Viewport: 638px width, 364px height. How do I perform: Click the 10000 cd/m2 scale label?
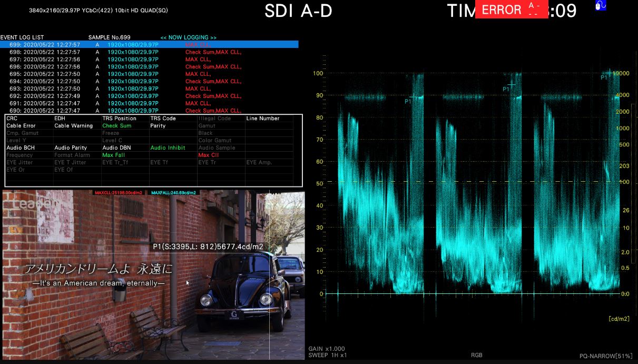coord(622,73)
